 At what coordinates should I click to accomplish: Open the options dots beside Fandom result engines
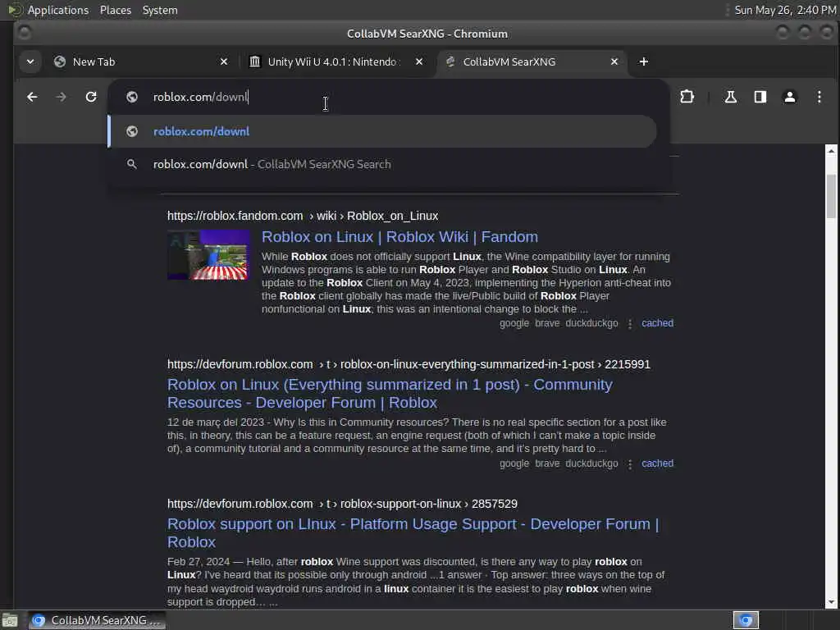coord(630,323)
